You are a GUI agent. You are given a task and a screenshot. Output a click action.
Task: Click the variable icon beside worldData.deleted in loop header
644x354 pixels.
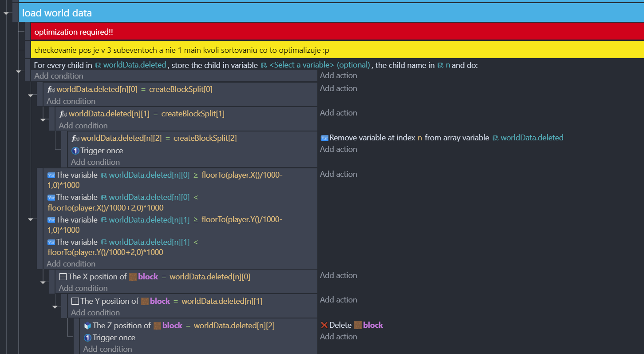(x=98, y=65)
